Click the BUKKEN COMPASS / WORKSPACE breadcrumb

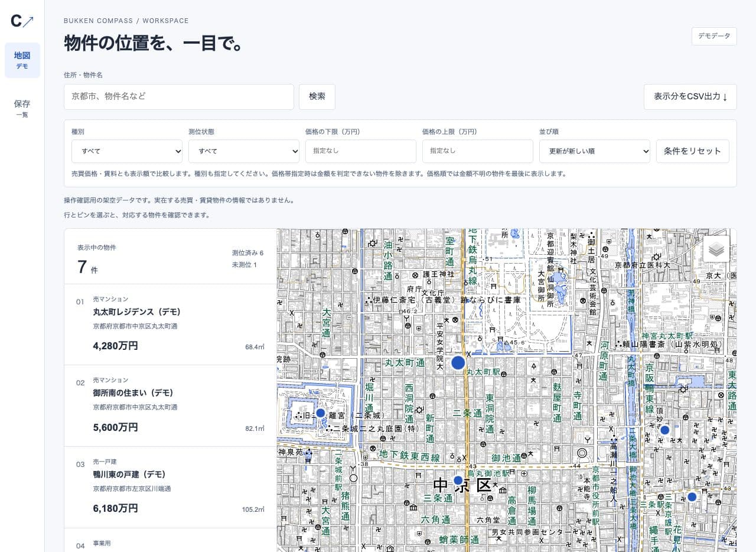[x=126, y=21]
